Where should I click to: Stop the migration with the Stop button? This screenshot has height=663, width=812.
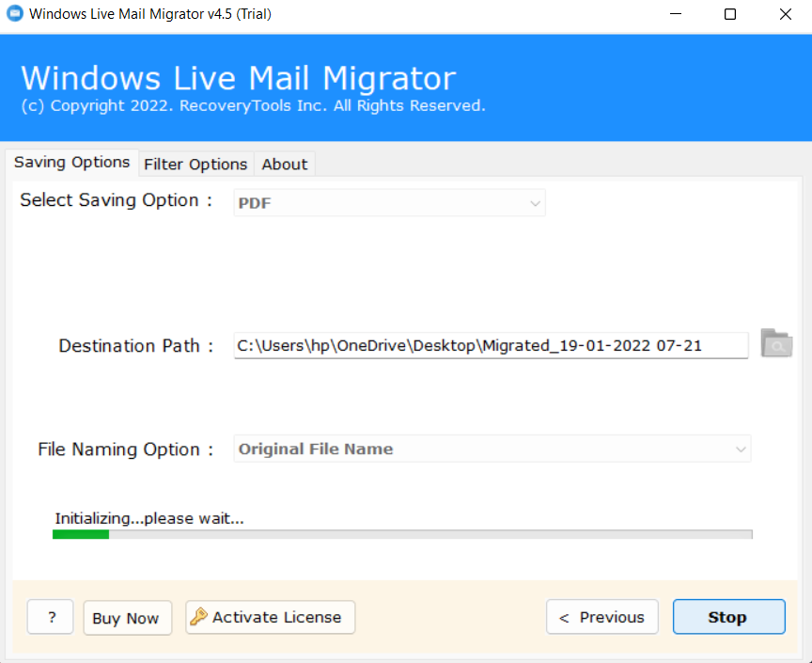[728, 617]
